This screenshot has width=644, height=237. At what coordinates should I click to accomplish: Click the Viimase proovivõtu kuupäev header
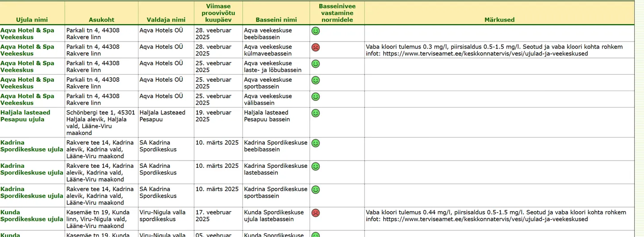pos(218,13)
